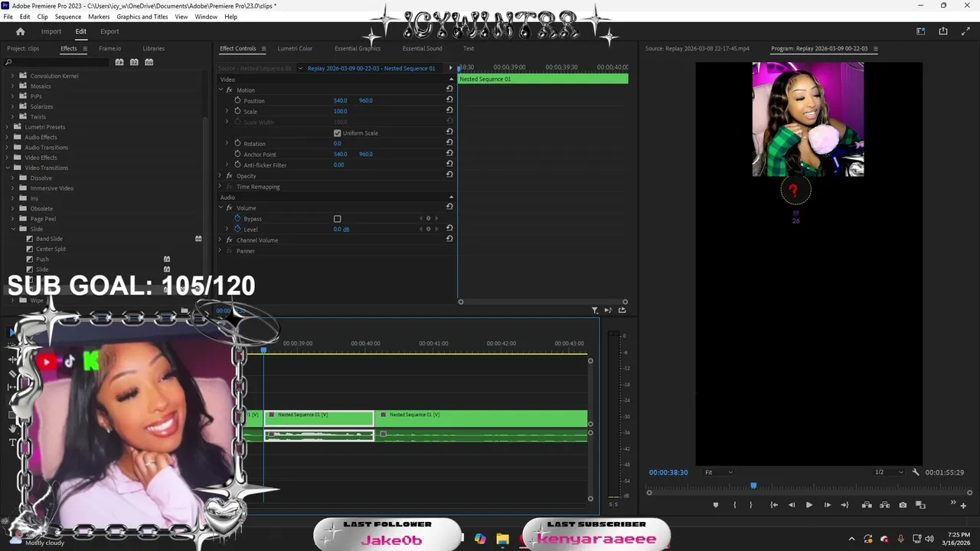
Task: Click the Go to Out point icon
Action: [x=844, y=505]
